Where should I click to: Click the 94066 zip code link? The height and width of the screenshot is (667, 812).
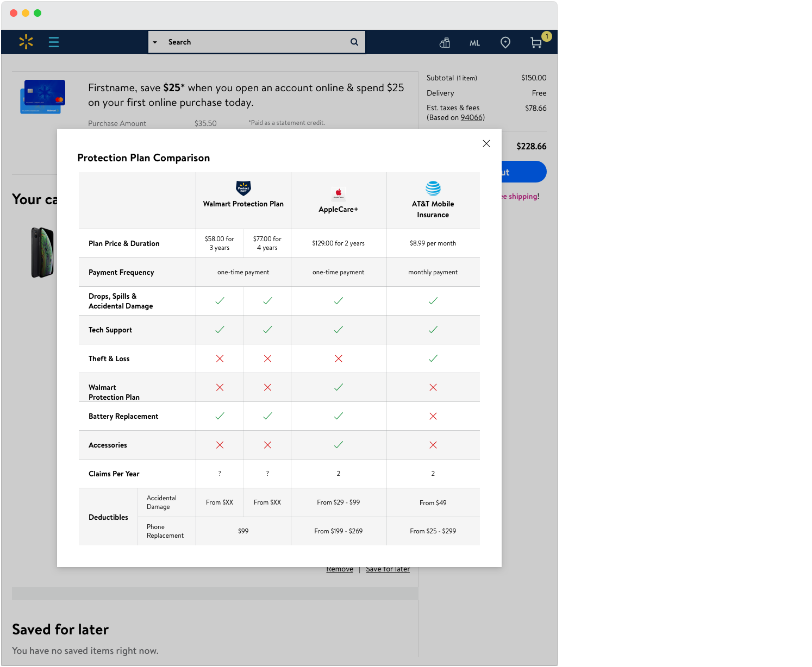471,117
